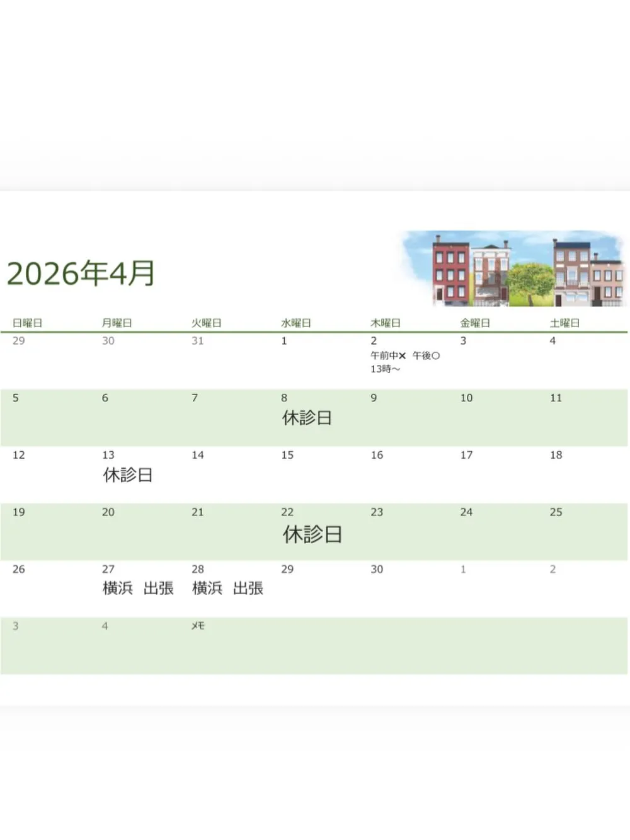
Task: Click the 13時～ time note
Action: (385, 369)
